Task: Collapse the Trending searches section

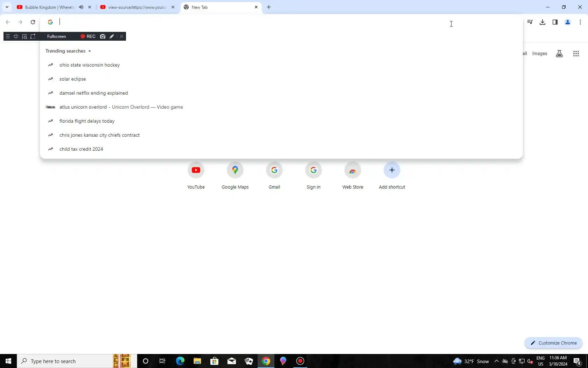Action: 68,51
